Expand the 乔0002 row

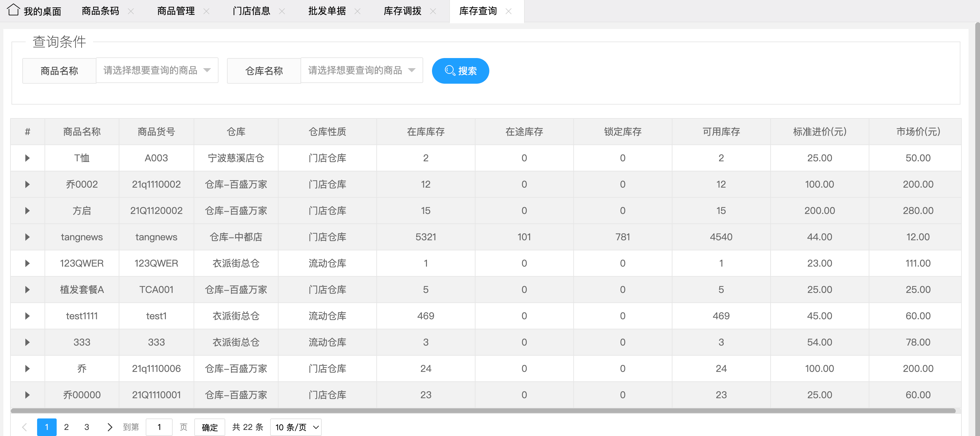pyautogui.click(x=27, y=184)
